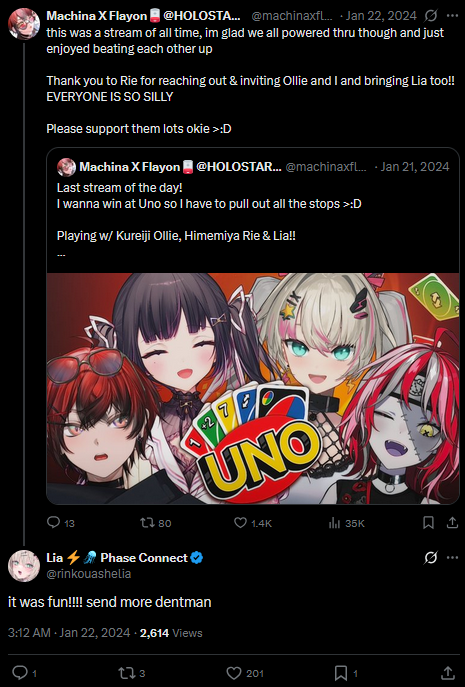Like Lia's reply with 201 likes
This screenshot has height=687, width=465.
click(x=234, y=673)
